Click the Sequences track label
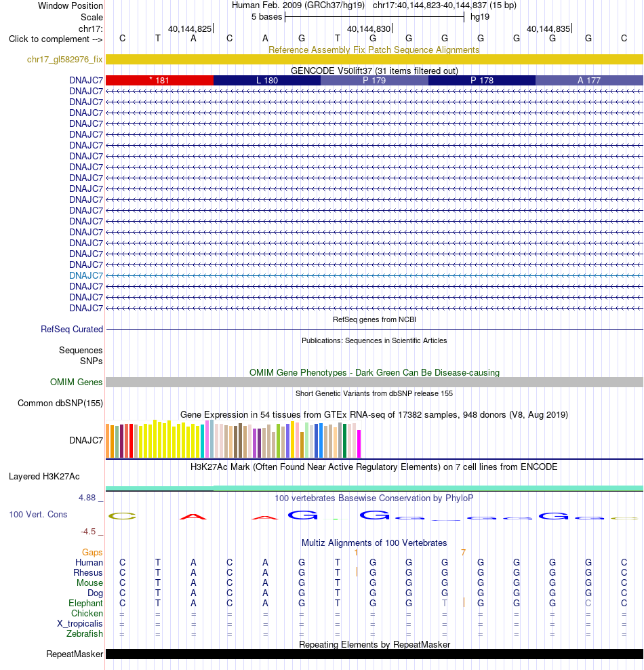The image size is (644, 670). [81, 351]
